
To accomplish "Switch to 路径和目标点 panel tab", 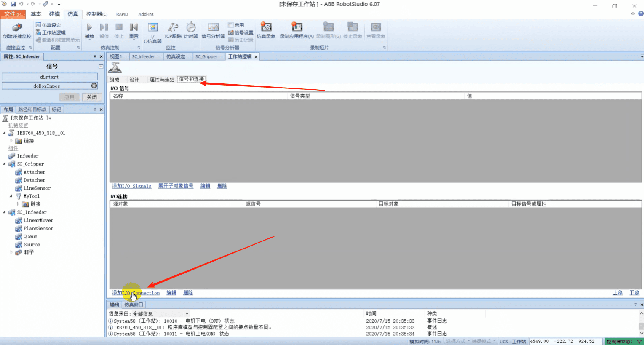I will coord(32,110).
